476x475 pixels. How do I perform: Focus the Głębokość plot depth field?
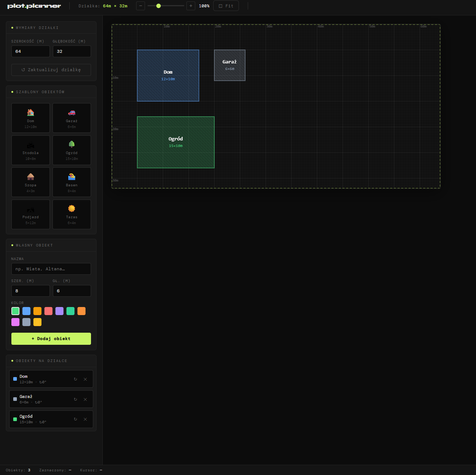(72, 51)
